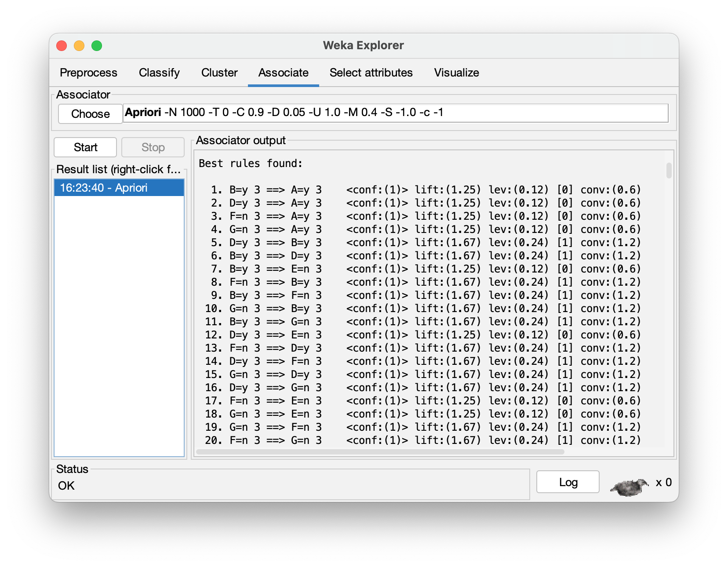Viewport: 728px width, 567px height.
Task: Switch to the Classify tab
Action: [x=159, y=73]
